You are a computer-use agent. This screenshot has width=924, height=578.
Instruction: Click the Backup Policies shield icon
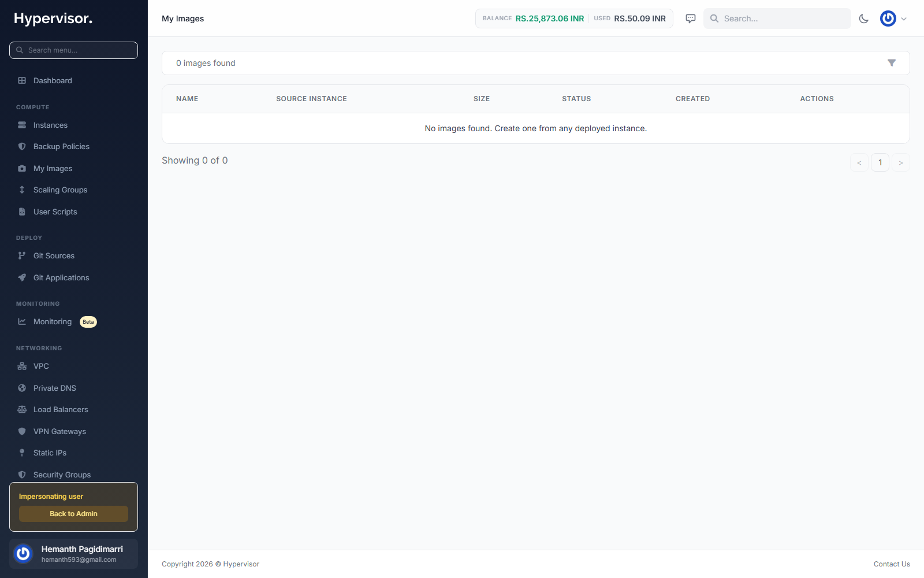[22, 147]
